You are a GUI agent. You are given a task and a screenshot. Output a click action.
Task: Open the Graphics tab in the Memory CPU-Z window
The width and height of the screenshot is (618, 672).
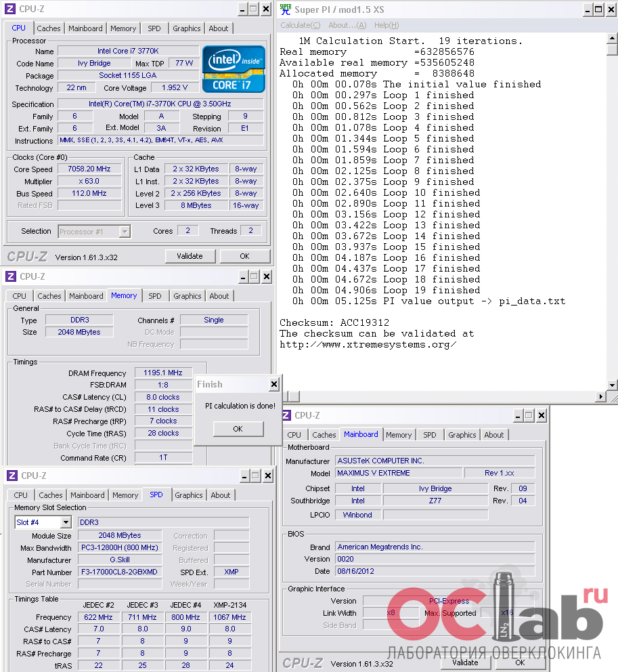click(x=187, y=296)
